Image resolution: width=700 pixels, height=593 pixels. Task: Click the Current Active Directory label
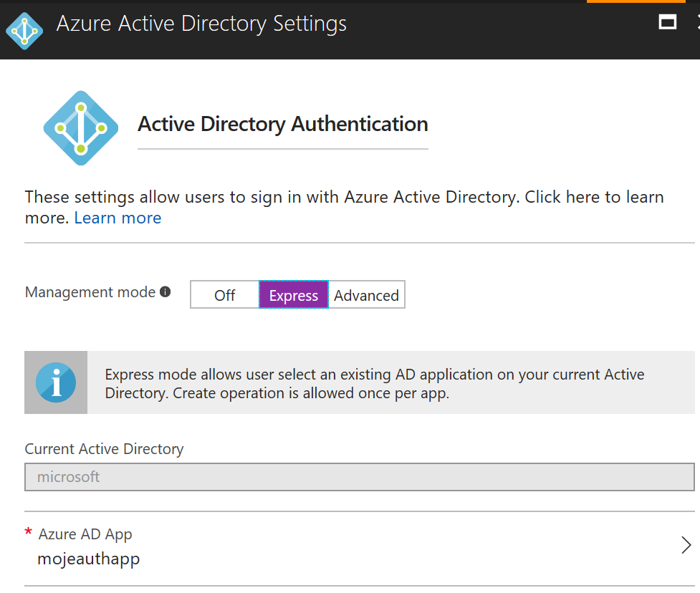(x=104, y=449)
